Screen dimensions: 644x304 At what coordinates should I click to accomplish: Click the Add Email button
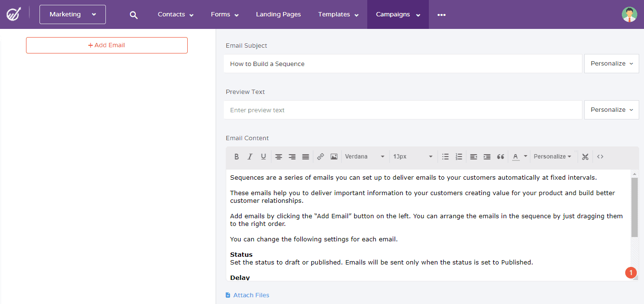pos(106,45)
